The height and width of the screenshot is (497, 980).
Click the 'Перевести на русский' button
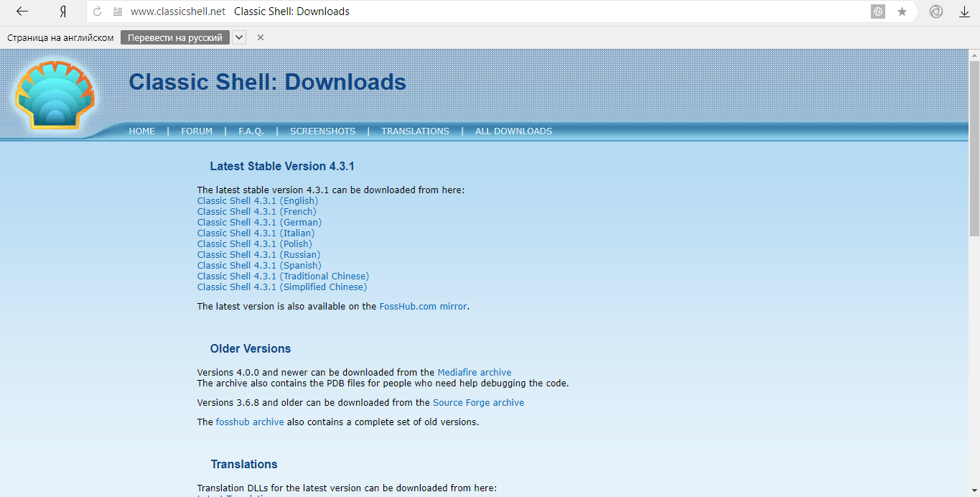[x=175, y=37]
